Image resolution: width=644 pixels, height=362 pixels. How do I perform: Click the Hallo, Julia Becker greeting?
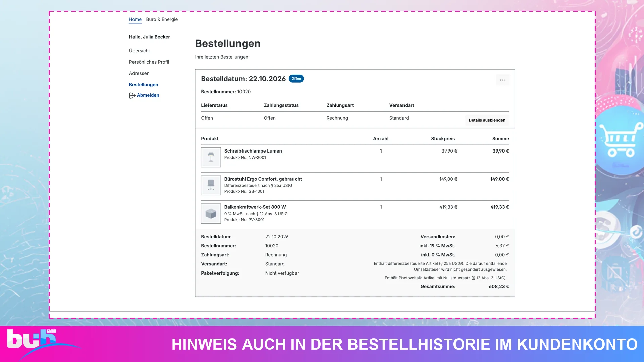click(x=150, y=37)
